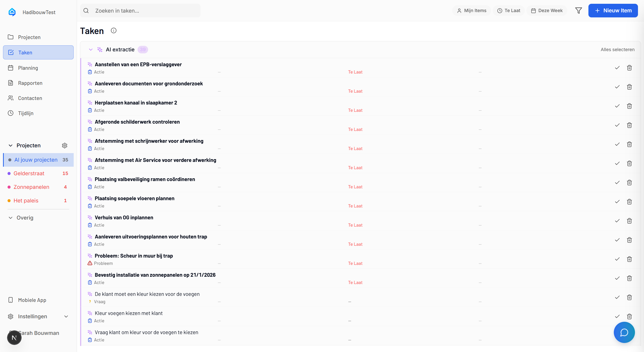Click the info icon next to Taken

click(x=114, y=30)
